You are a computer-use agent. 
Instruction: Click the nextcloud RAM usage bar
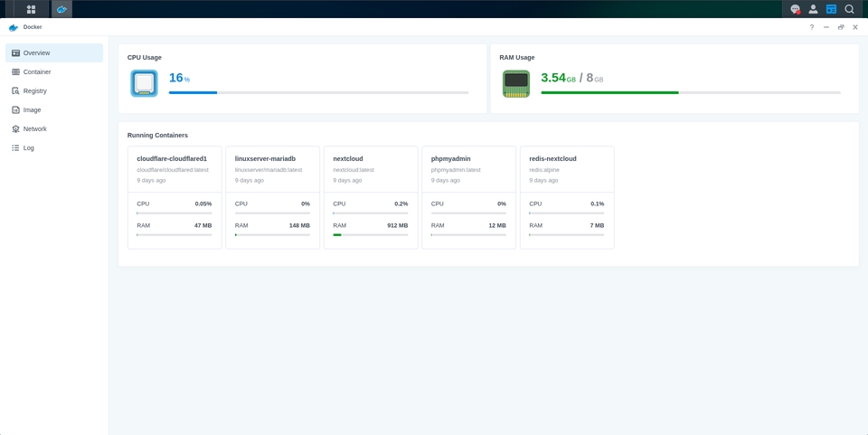371,234
